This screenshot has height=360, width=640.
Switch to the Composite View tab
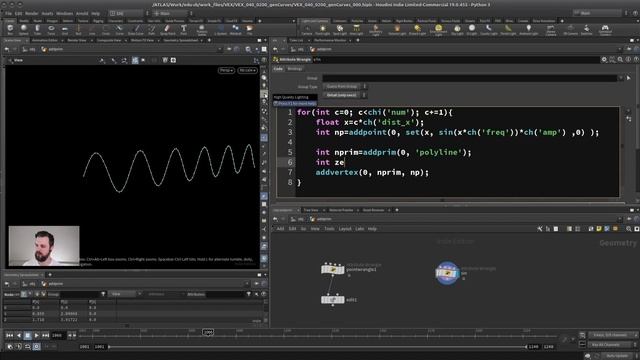tap(109, 40)
